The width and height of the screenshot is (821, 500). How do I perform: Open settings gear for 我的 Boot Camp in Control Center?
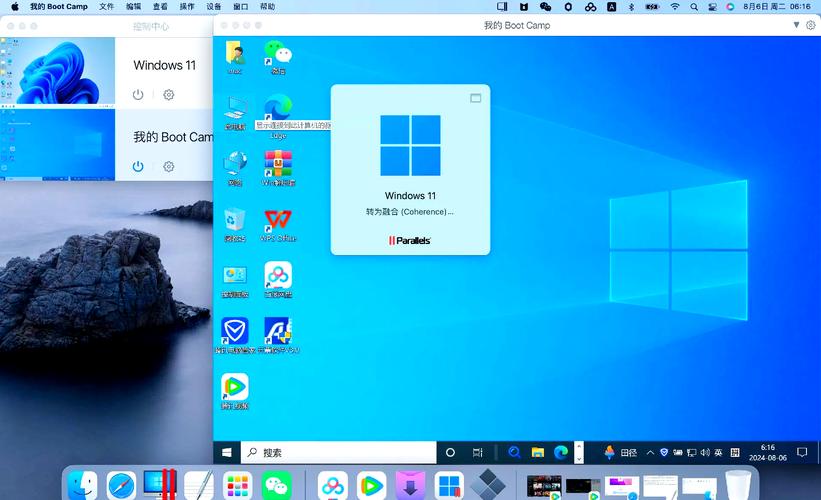click(169, 166)
